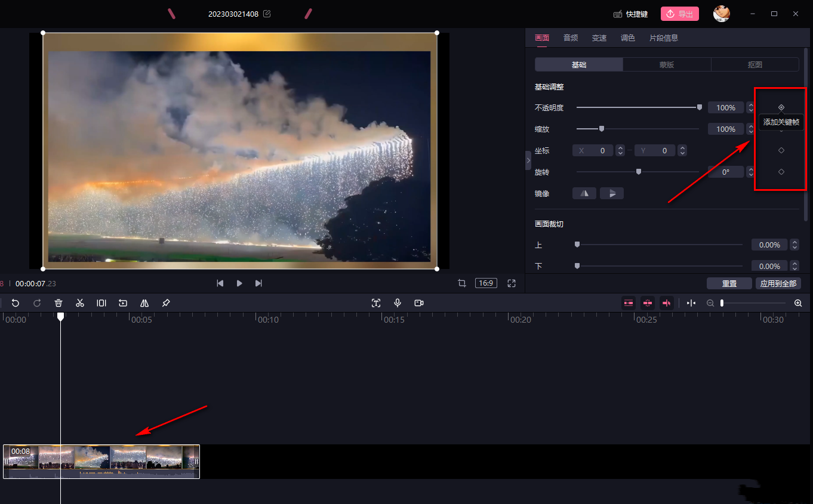Zoom in the timeline with plus magnifier

[798, 303]
